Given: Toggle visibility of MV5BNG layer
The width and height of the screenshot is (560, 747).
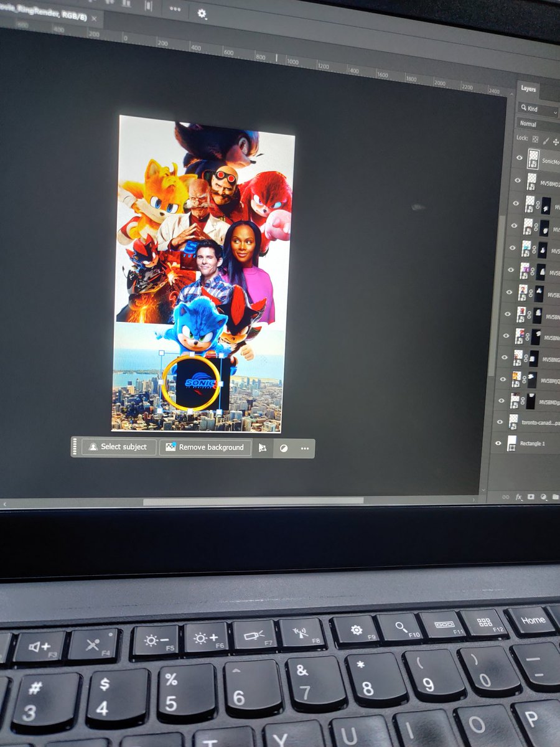Looking at the screenshot, I should point(505,357).
